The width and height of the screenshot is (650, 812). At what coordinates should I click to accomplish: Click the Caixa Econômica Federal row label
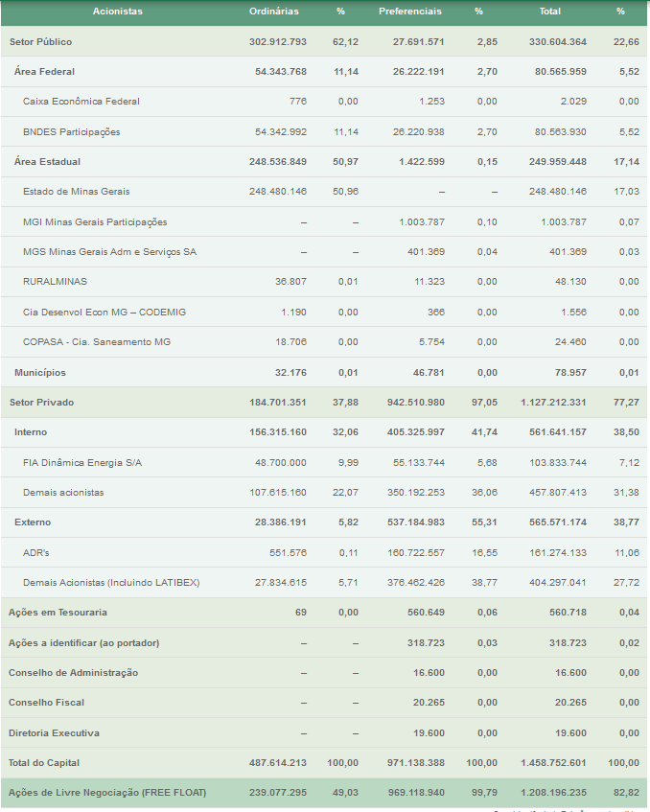tap(81, 102)
